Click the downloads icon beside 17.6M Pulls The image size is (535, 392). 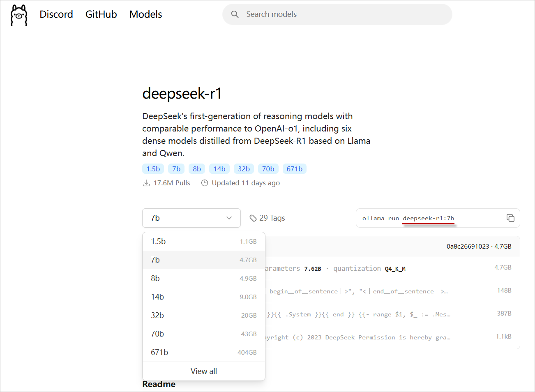click(x=146, y=182)
